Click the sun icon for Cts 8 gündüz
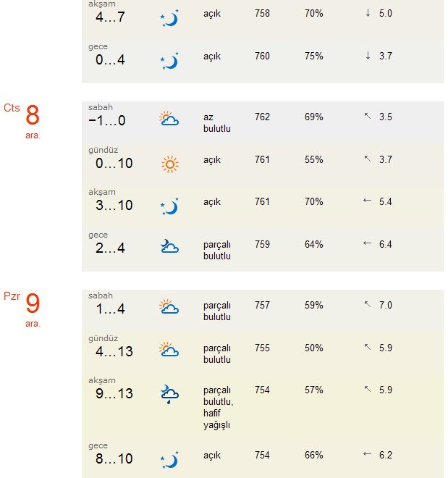This screenshot has width=448, height=478. point(169,164)
